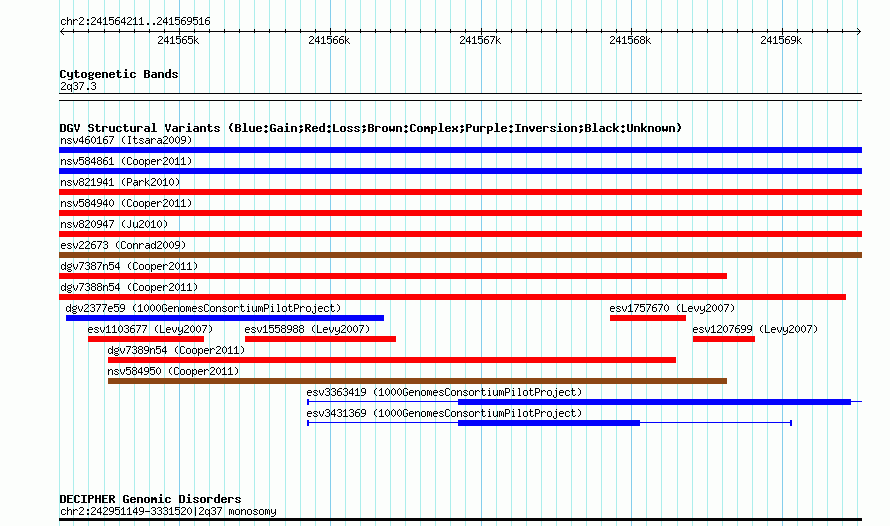
Task: Click the nsv460167 (Itsara2009) blue gain bar
Action: 460,150
